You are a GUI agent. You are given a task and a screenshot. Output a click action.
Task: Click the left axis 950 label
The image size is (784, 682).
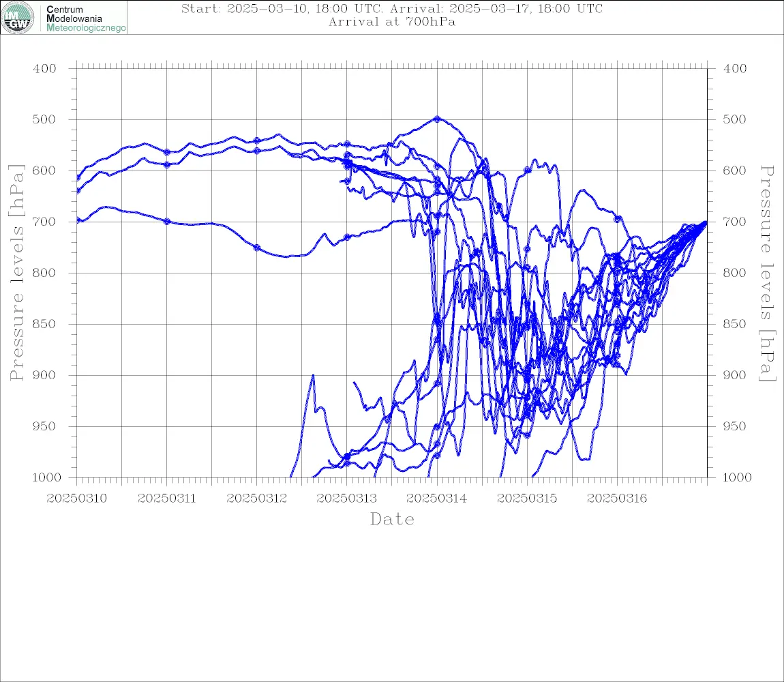[44, 426]
